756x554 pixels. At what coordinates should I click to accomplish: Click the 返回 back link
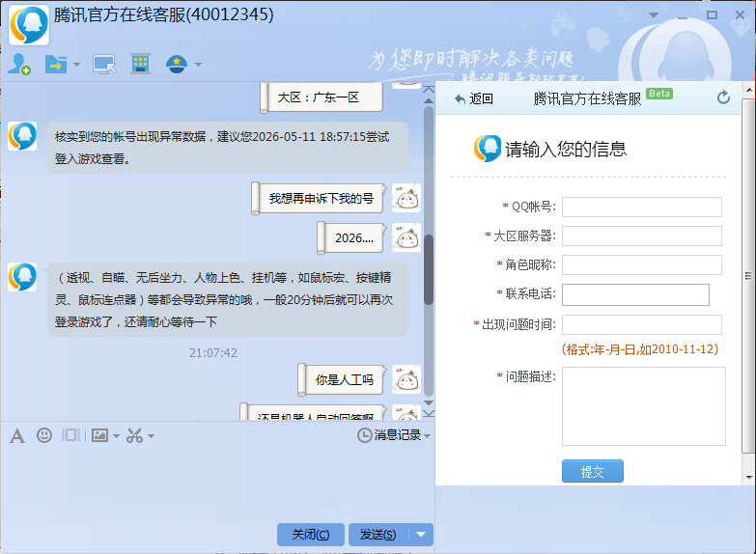point(474,98)
